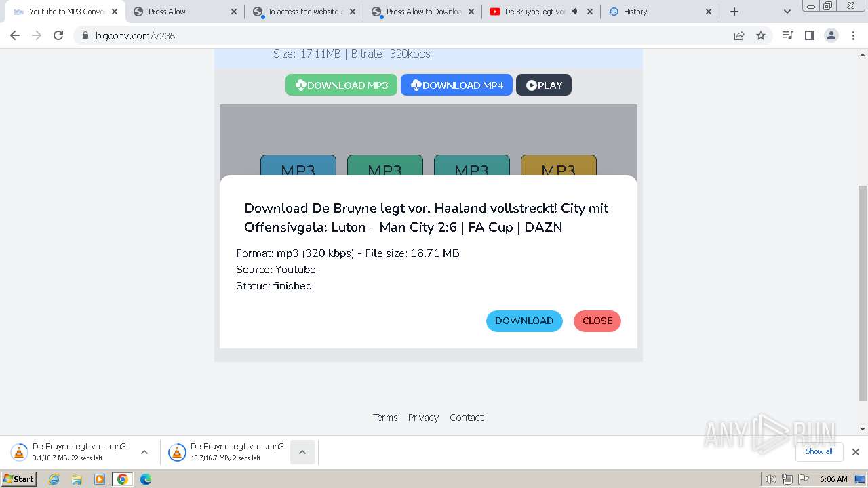868x488 pixels.
Task: Click the green DOWNLOAD MP3 button
Action: click(341, 85)
